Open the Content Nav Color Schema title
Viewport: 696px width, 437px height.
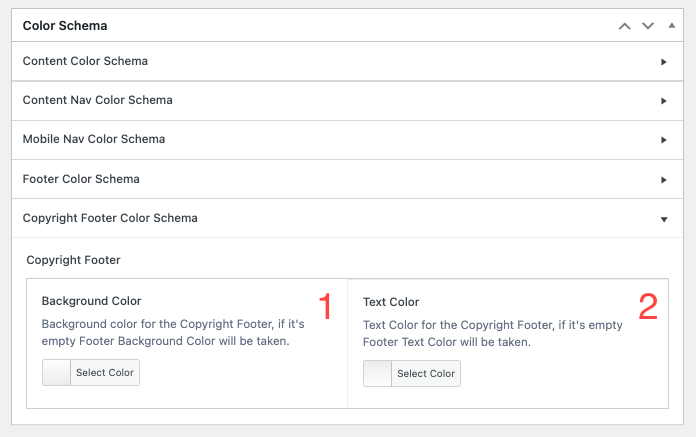point(97,101)
